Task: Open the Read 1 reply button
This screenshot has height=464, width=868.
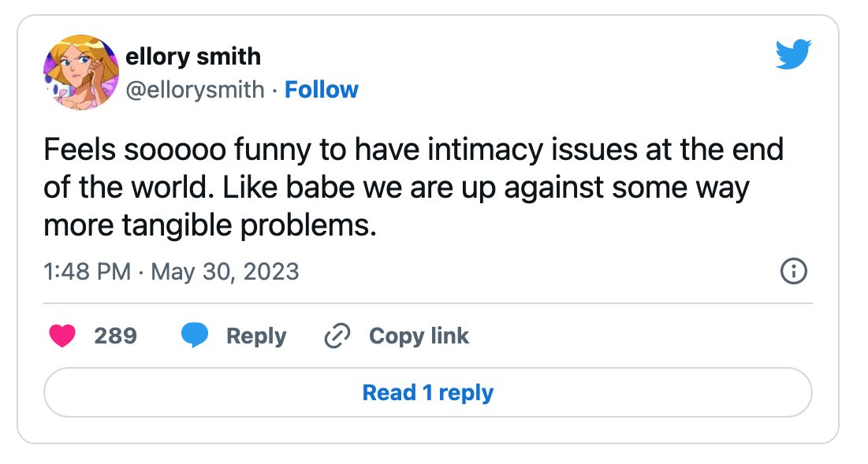Action: [x=428, y=392]
